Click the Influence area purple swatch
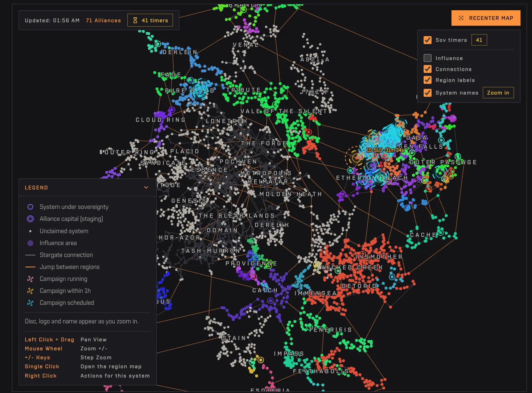532x393 pixels. point(30,243)
